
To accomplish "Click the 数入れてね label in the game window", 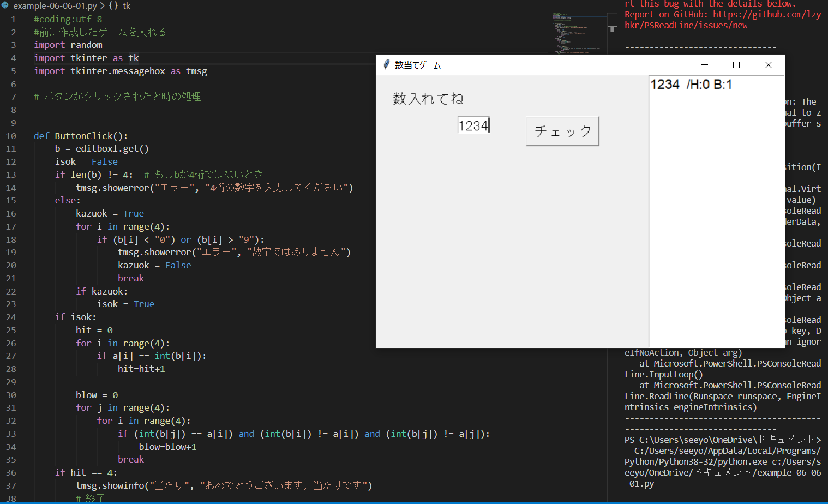I will pos(428,99).
